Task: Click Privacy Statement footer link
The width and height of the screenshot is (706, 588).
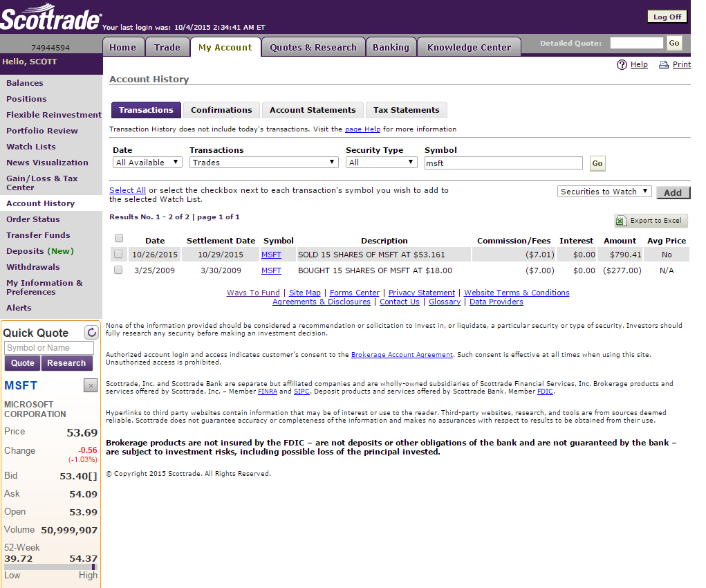Action: pyautogui.click(x=421, y=293)
